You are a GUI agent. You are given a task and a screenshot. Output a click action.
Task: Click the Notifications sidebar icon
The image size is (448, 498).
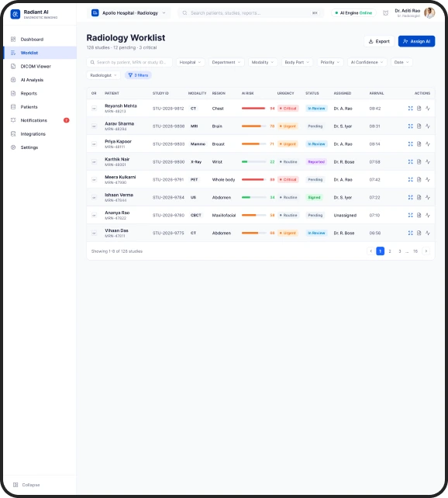tap(13, 120)
